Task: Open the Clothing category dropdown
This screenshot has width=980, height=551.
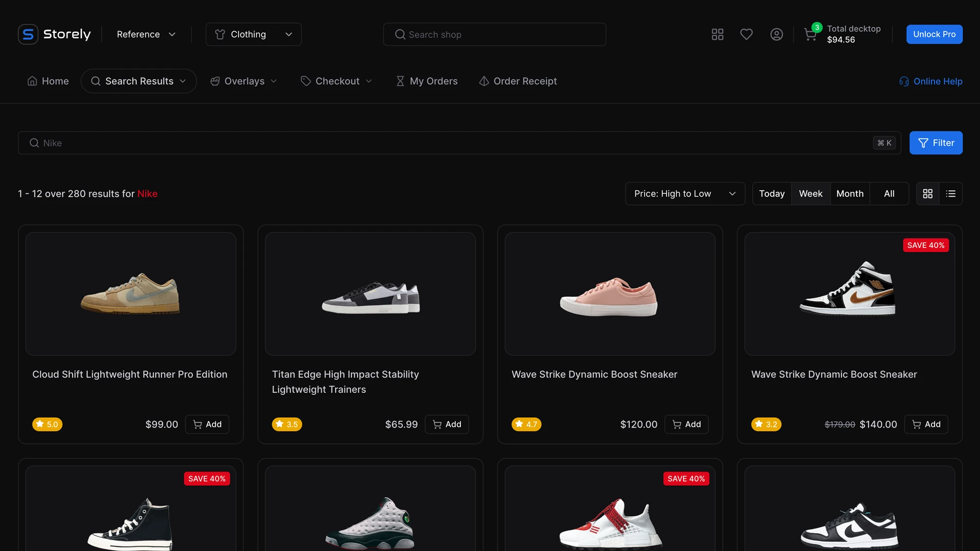Action: tap(254, 34)
